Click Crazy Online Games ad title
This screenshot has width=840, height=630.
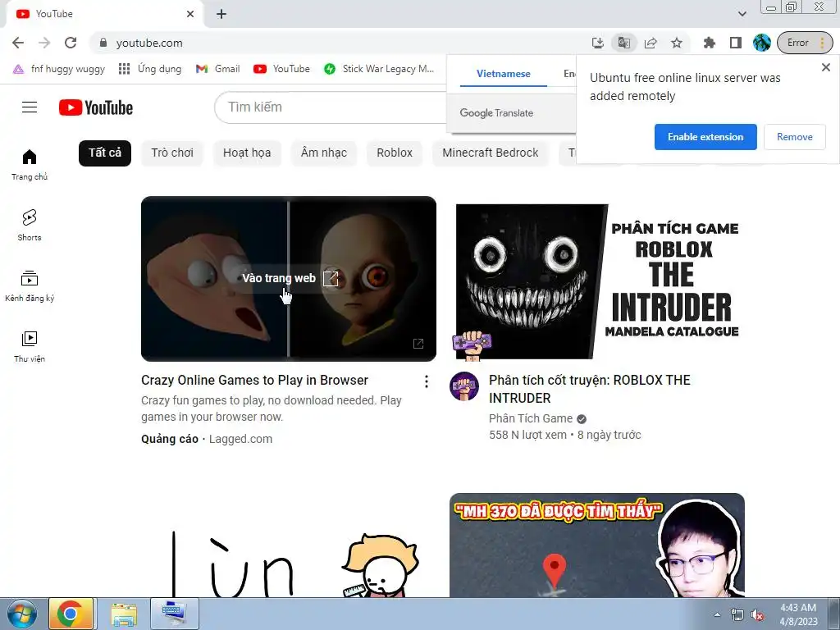click(254, 381)
